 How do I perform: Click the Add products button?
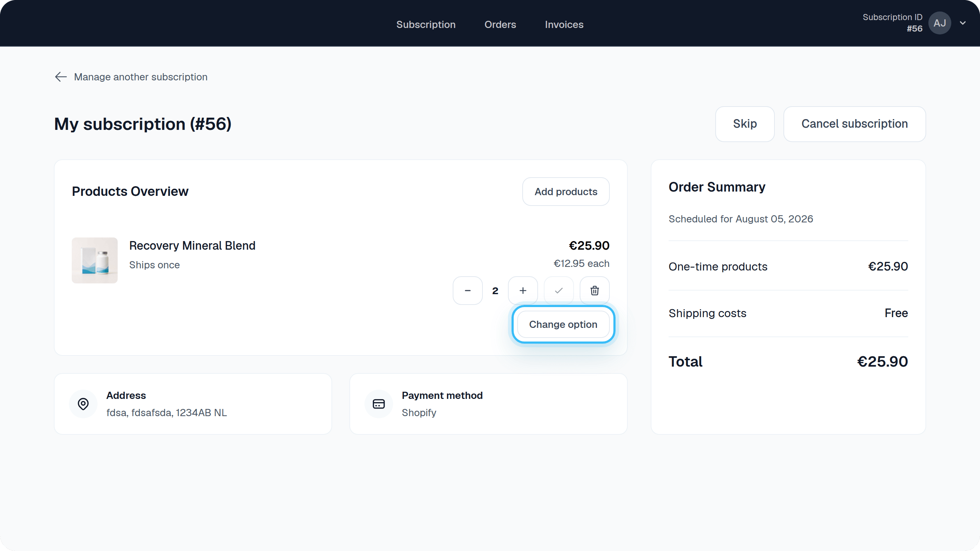(x=566, y=192)
